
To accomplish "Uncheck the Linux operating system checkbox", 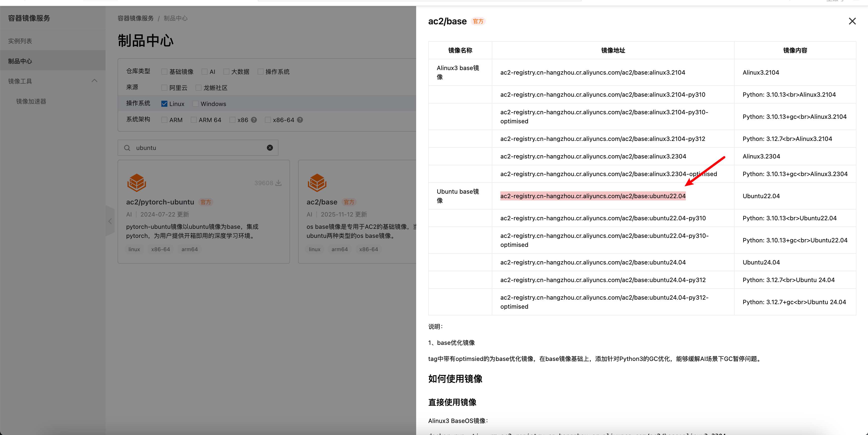I will click(164, 104).
